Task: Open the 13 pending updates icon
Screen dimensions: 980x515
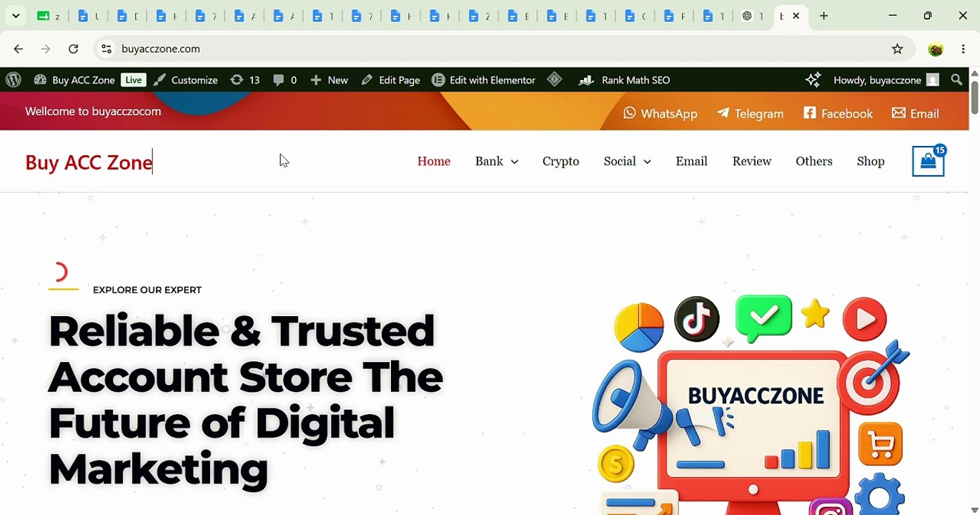Action: click(245, 80)
